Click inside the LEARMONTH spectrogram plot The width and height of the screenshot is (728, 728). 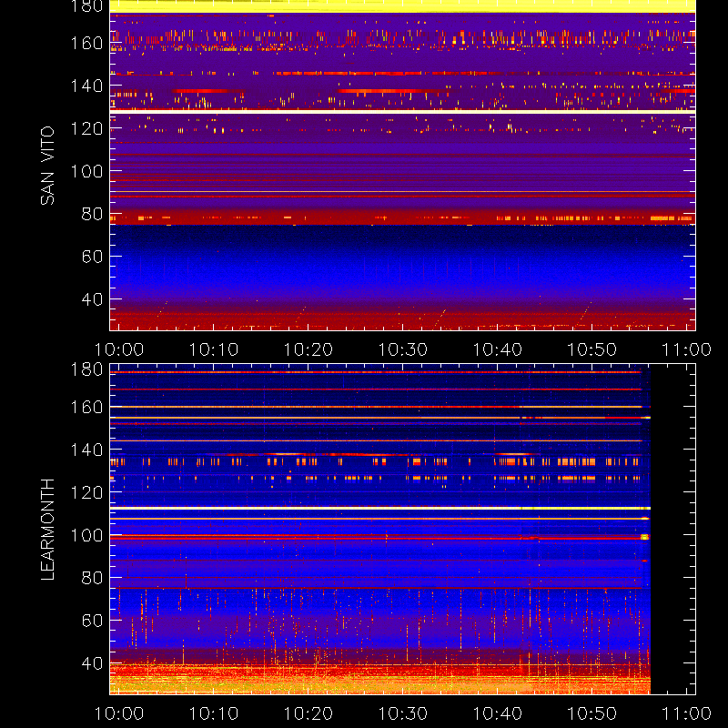click(x=402, y=530)
